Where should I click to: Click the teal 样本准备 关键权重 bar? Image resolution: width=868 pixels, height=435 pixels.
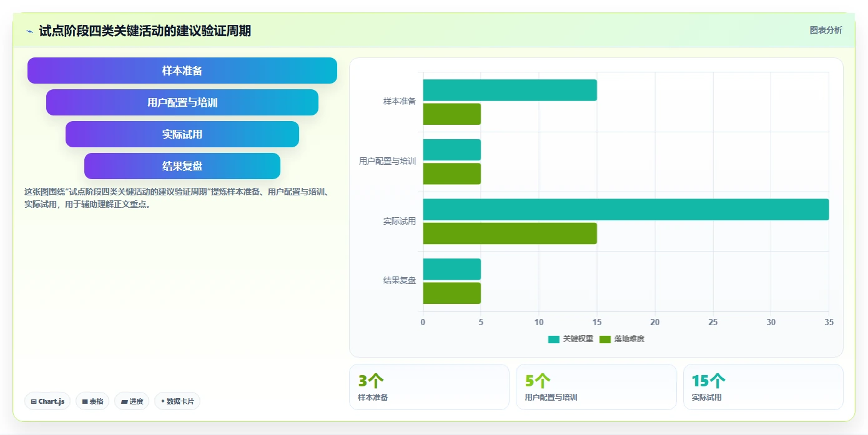click(510, 90)
